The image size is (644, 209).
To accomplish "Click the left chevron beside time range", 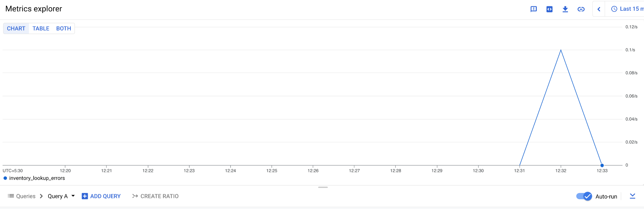I will pyautogui.click(x=599, y=9).
